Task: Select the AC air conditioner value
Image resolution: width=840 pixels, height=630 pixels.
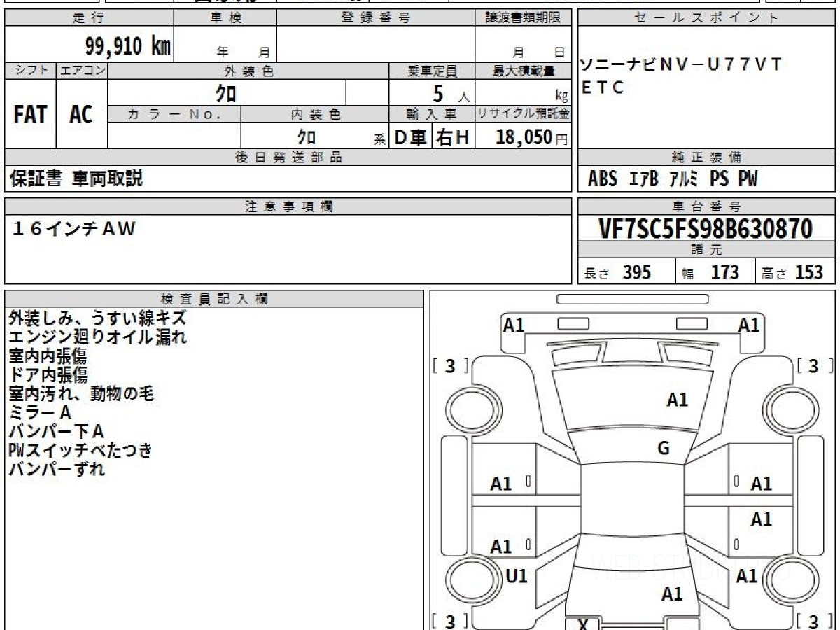Action: (81, 115)
